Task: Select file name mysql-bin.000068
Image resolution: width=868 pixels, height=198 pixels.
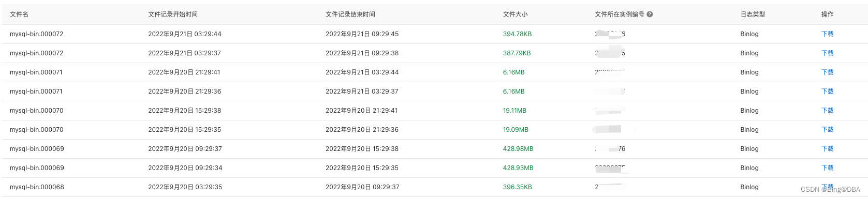Action: pyautogui.click(x=37, y=187)
